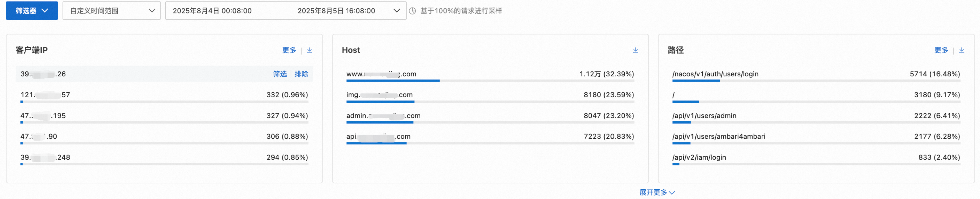
Task: Select the end time 2025年8月5日 16:08:00 field
Action: 336,11
